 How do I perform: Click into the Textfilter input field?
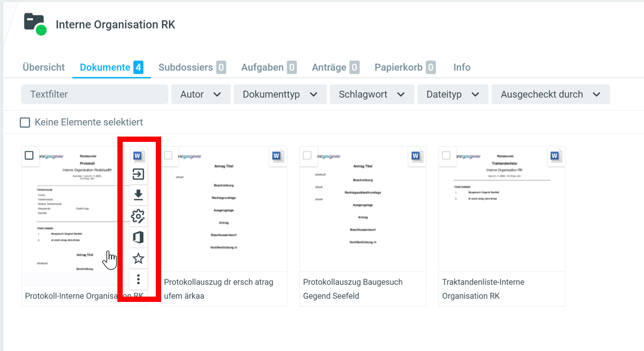[95, 94]
